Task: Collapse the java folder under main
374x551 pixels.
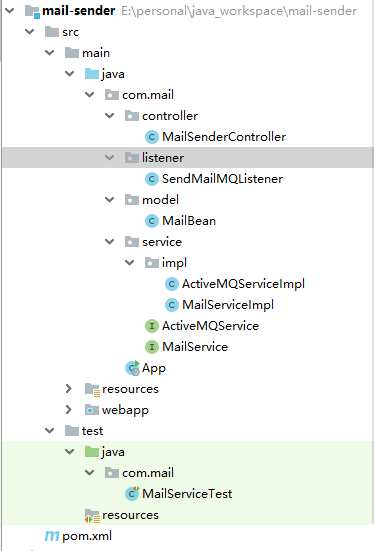Action: coord(70,74)
